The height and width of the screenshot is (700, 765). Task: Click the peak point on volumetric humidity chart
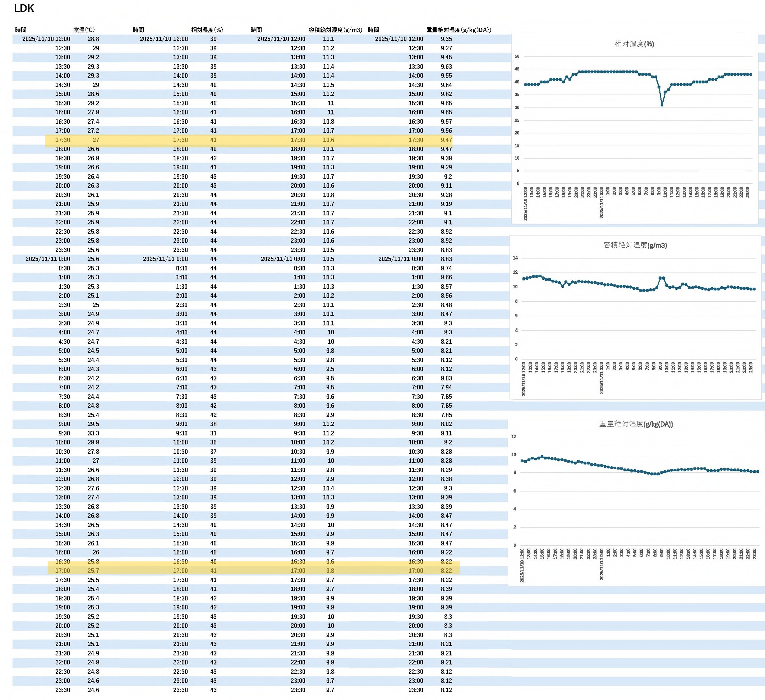click(660, 278)
